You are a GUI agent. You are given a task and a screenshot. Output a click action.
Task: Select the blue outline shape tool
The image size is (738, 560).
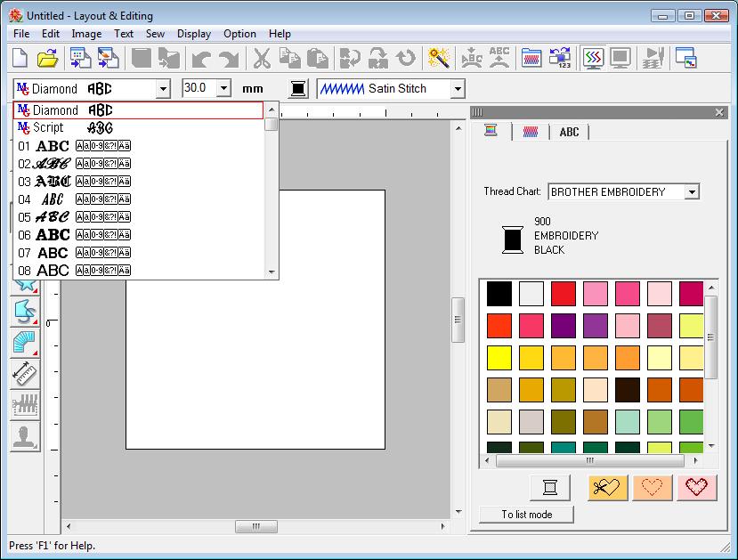point(25,311)
